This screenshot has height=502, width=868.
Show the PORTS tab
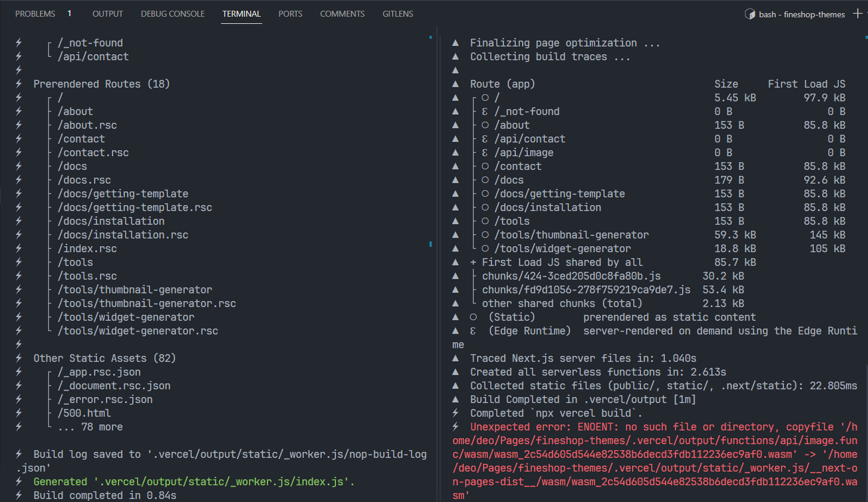[x=290, y=14]
